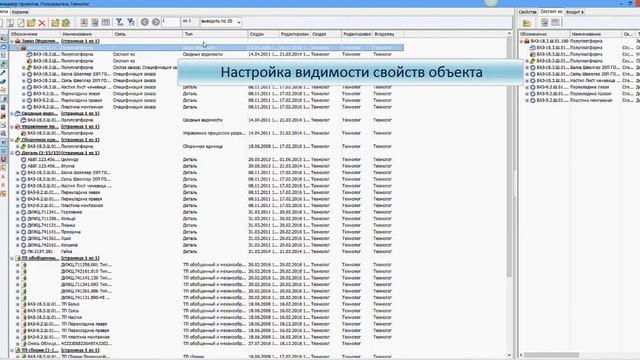
Task: Sort by the Наименование column header
Action: click(86, 34)
